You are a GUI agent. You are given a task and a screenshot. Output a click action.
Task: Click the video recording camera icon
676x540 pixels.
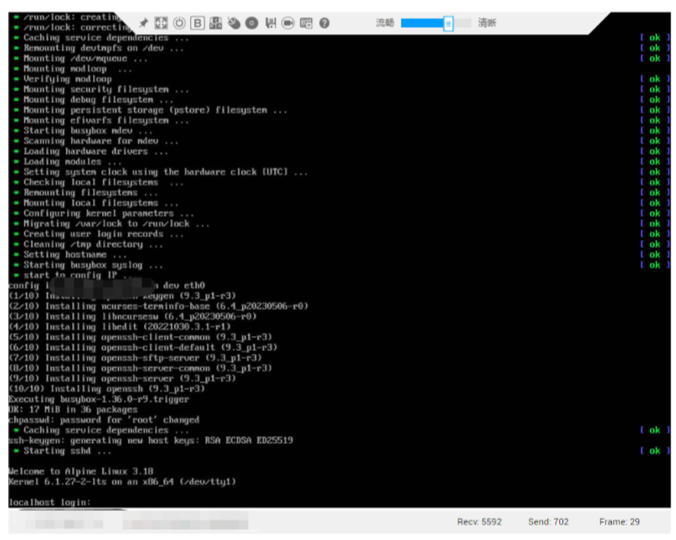coord(288,22)
